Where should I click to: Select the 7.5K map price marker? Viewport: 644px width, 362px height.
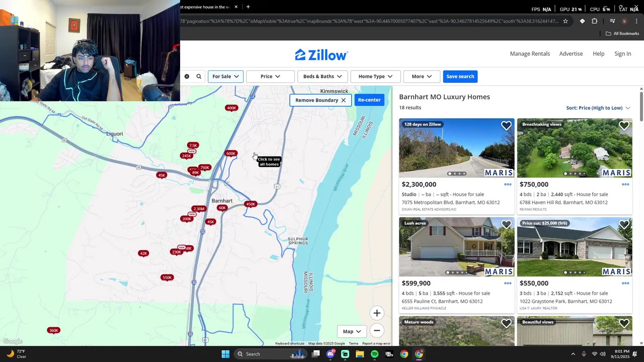tap(193, 145)
